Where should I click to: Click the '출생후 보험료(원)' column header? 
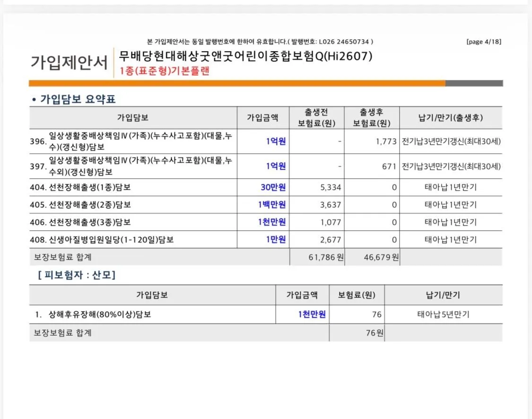(x=372, y=118)
